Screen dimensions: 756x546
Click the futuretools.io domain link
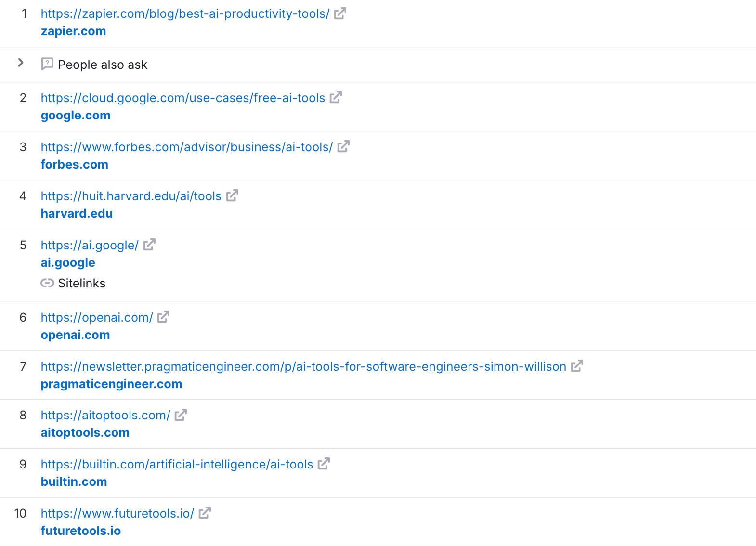point(81,531)
